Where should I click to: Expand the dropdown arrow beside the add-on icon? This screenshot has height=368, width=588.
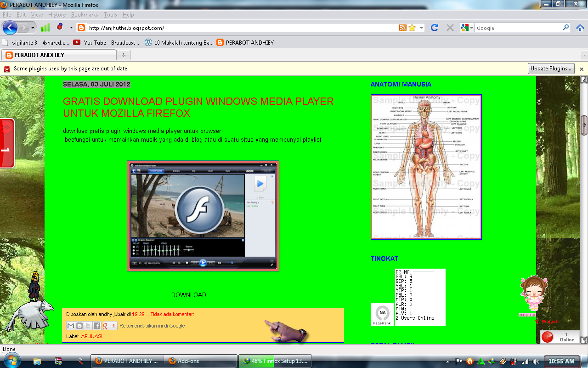[71, 28]
